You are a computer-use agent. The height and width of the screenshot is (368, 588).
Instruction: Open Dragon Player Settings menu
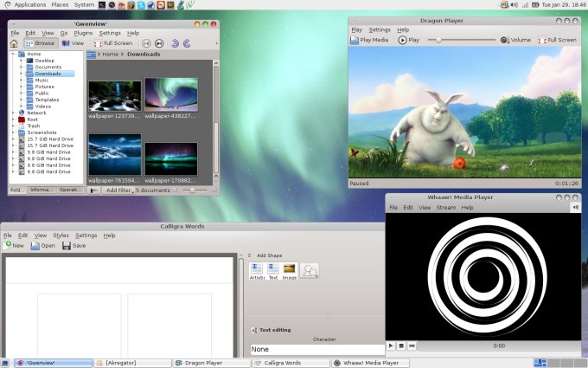380,29
